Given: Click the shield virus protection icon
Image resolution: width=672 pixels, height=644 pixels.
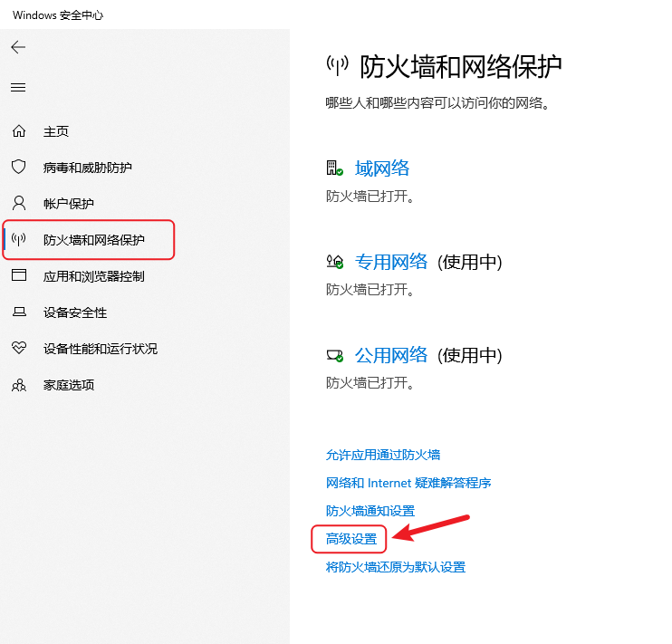Looking at the screenshot, I should pos(19,167).
